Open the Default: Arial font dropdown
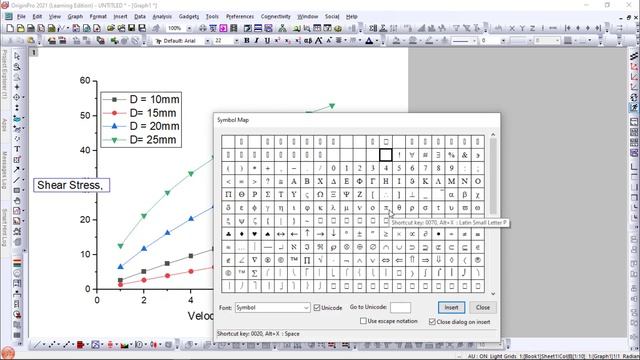Viewport: 640px width, 360px height. tap(207, 41)
